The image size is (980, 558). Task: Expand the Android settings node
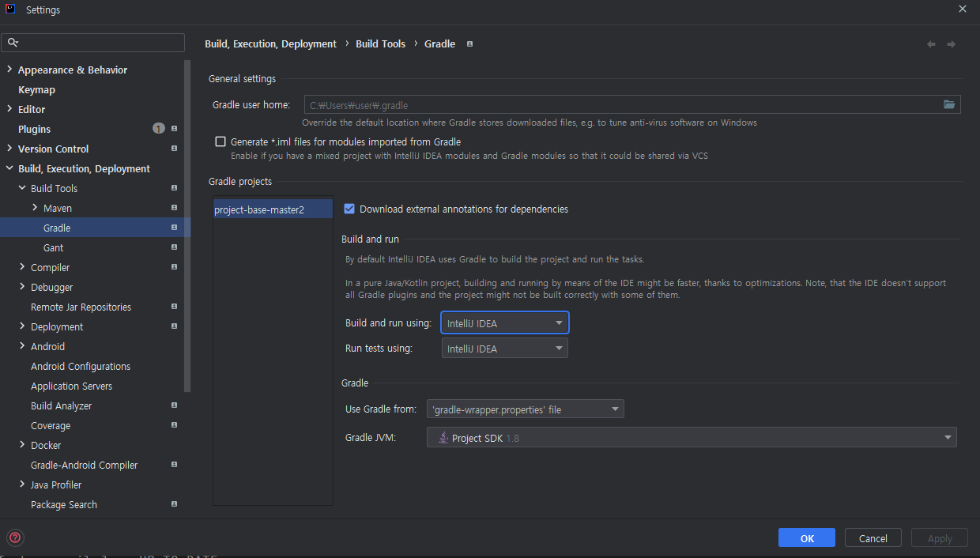pyautogui.click(x=22, y=346)
